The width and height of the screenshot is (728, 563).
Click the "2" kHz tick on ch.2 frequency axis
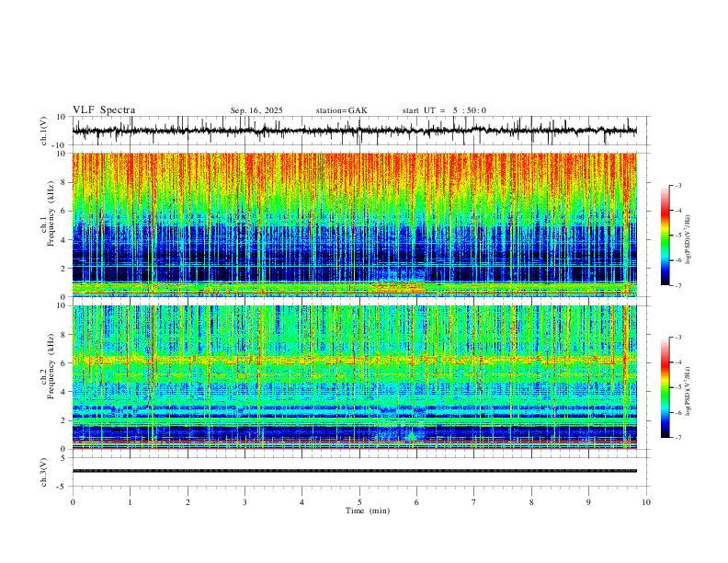pos(63,420)
